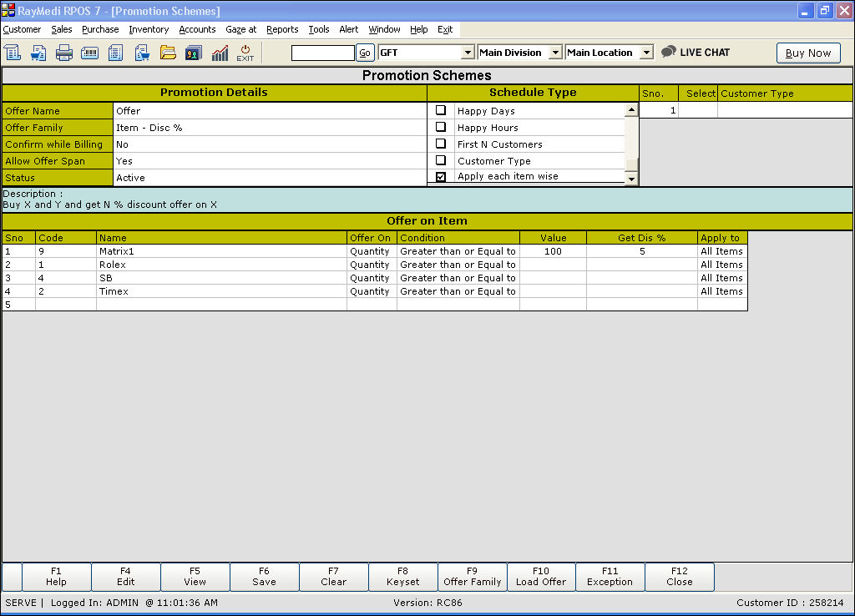This screenshot has height=616, width=855.
Task: Click the Go button
Action: 365,53
